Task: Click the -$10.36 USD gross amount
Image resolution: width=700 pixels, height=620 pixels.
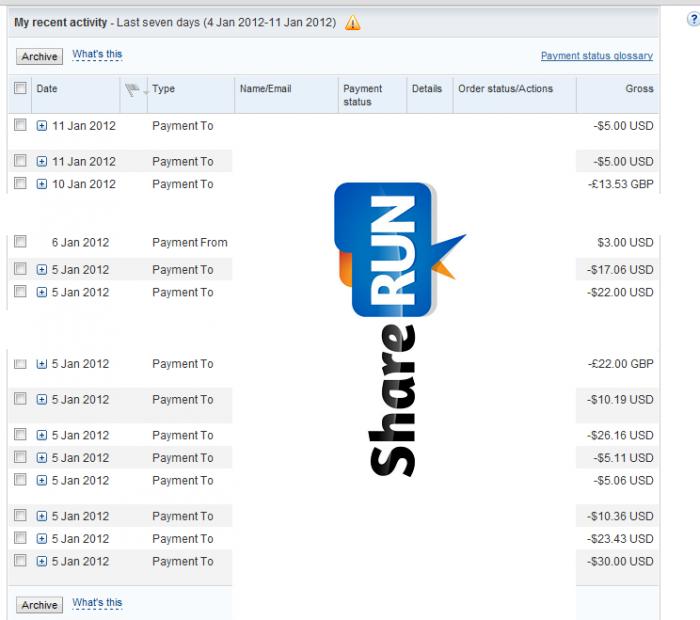Action: [x=620, y=516]
